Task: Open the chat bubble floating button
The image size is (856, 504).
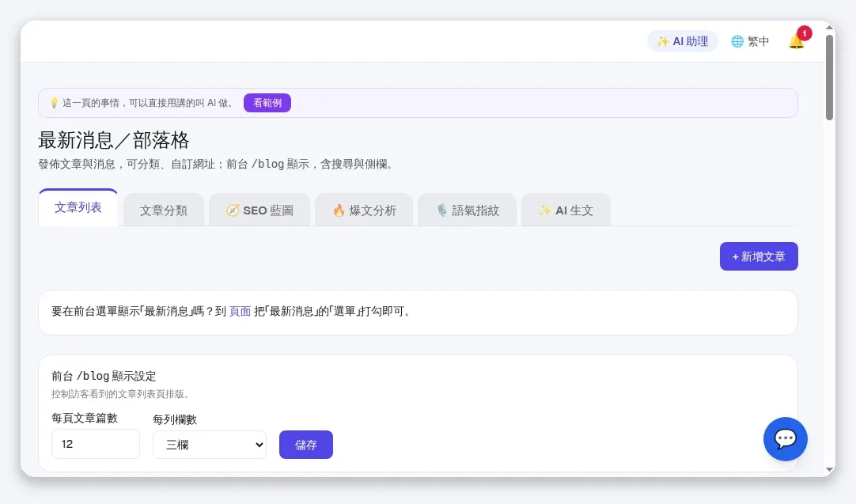Action: tap(785, 439)
